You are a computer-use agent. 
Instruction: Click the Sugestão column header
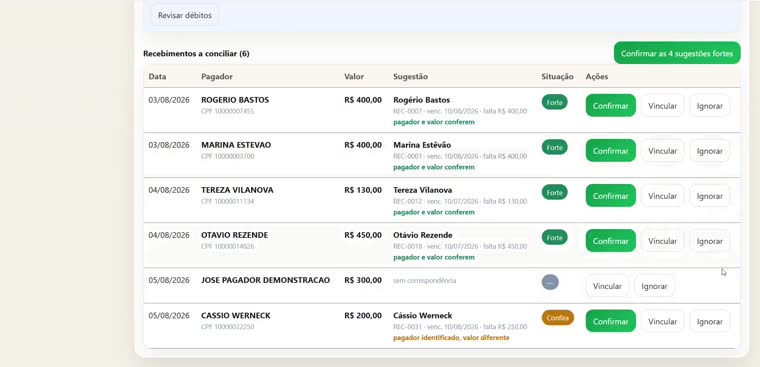pyautogui.click(x=411, y=77)
